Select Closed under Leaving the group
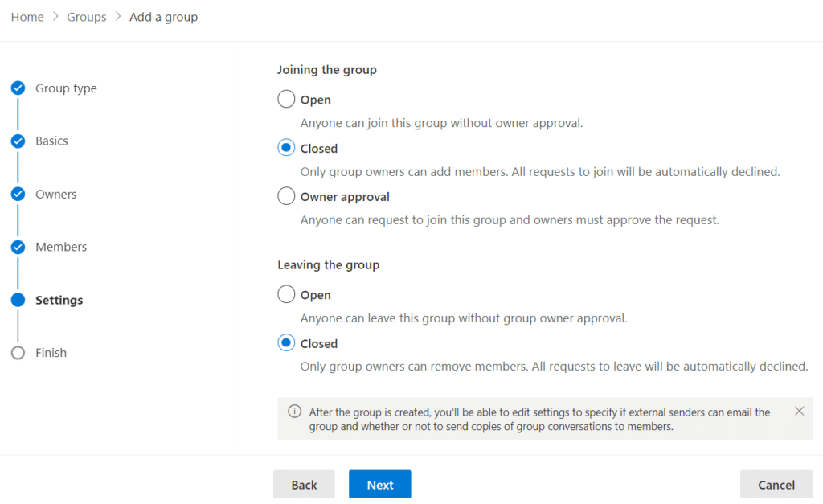The height and width of the screenshot is (504, 823). pos(286,343)
